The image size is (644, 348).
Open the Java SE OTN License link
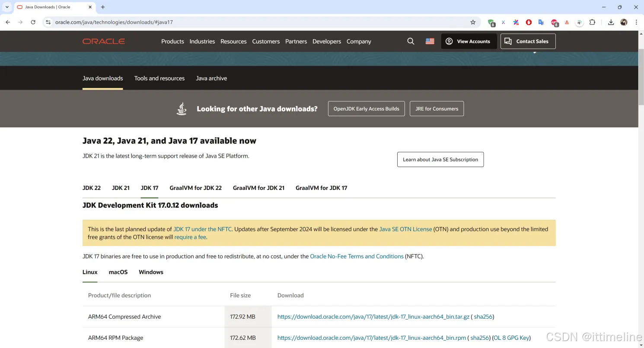pyautogui.click(x=405, y=229)
